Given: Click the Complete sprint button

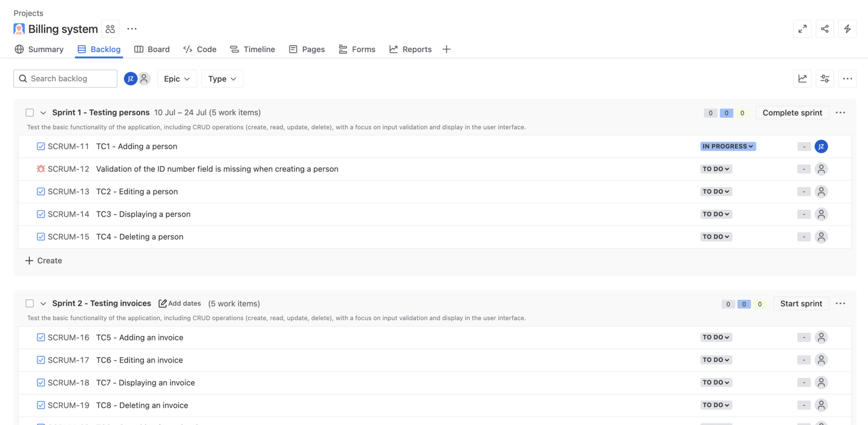Looking at the screenshot, I should (792, 112).
